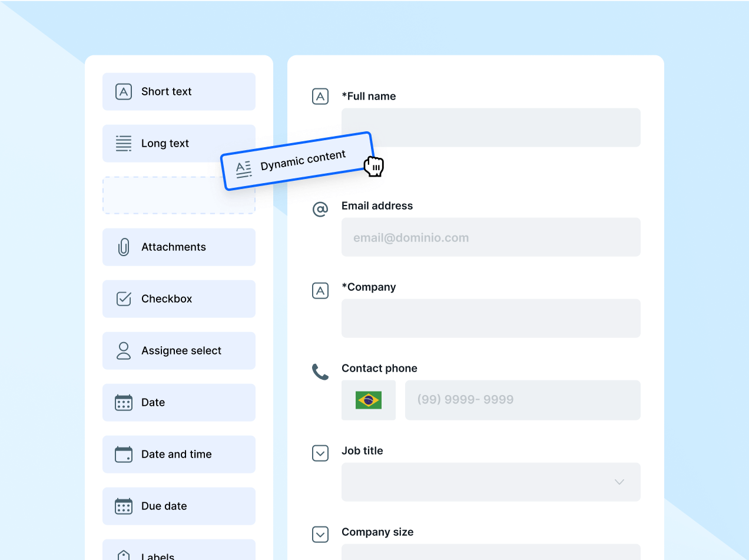Image resolution: width=749 pixels, height=560 pixels.
Task: Click the Email address input field
Action: 491,237
